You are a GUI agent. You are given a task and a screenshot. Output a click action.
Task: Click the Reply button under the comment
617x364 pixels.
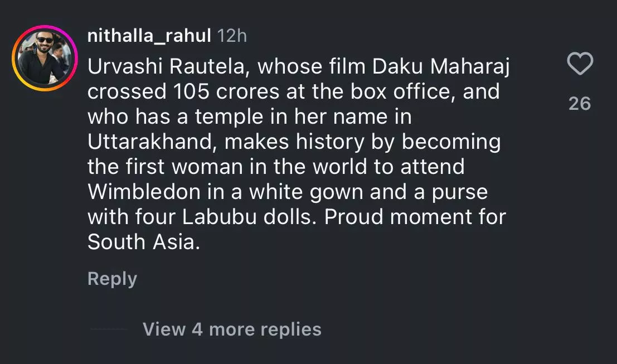112,279
